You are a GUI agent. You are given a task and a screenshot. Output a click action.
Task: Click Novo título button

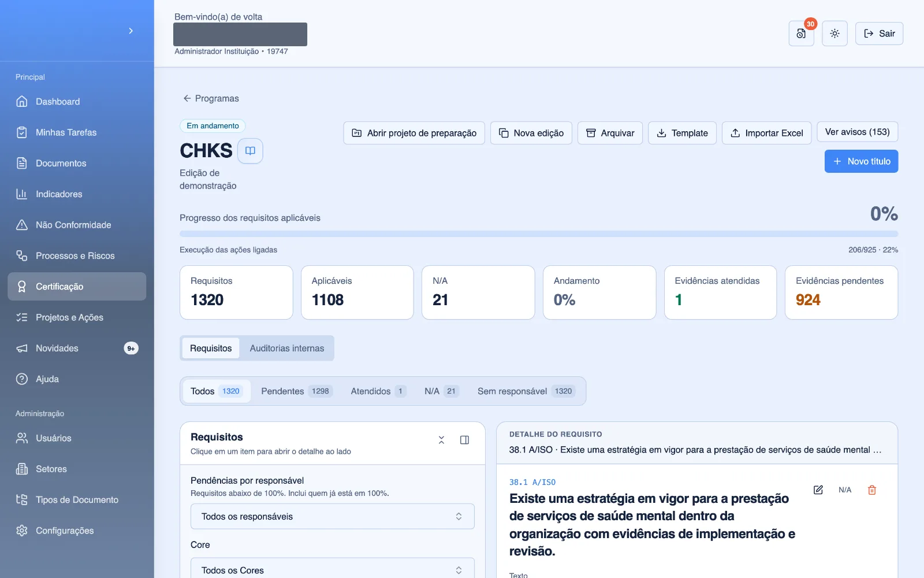point(861,161)
